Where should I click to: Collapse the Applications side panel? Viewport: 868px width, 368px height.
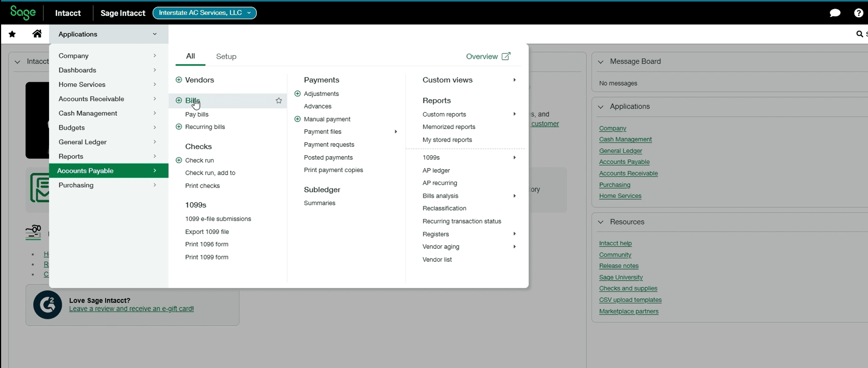point(600,107)
